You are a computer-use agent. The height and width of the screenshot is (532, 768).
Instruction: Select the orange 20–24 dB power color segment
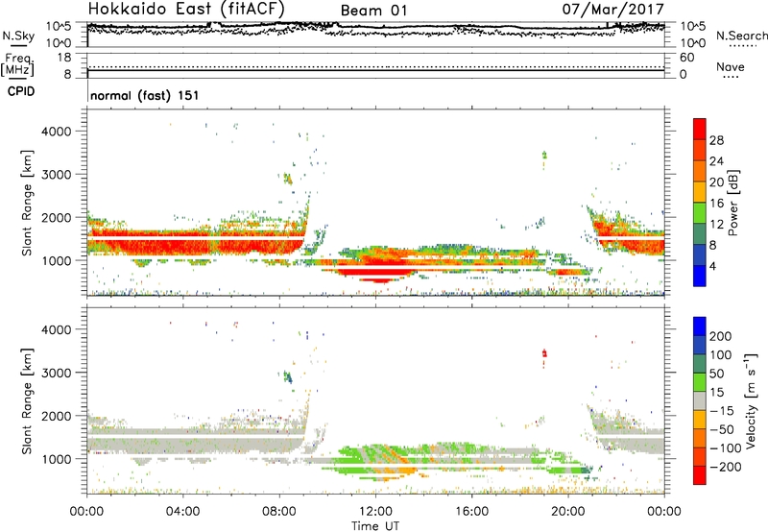pyautogui.click(x=700, y=171)
